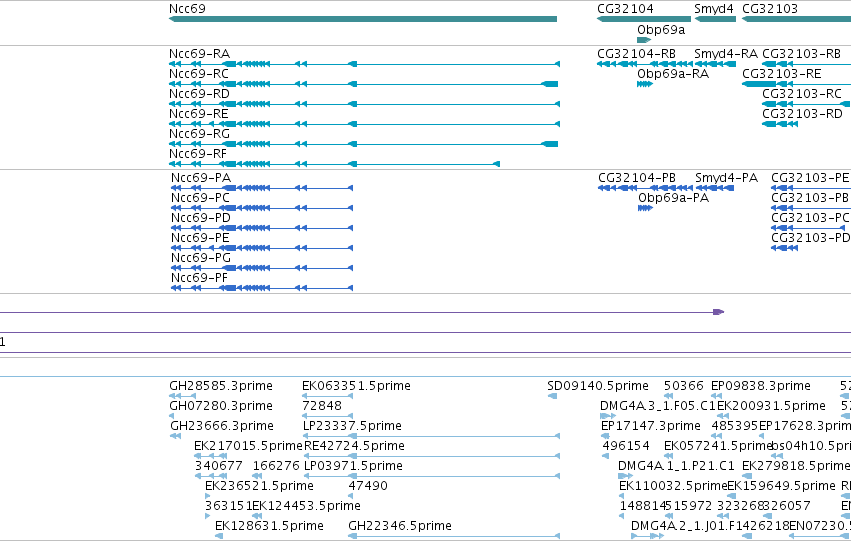Viewport: 851px width, 541px height.
Task: Open the Ncc69-RD transcript
Action: 364,104
